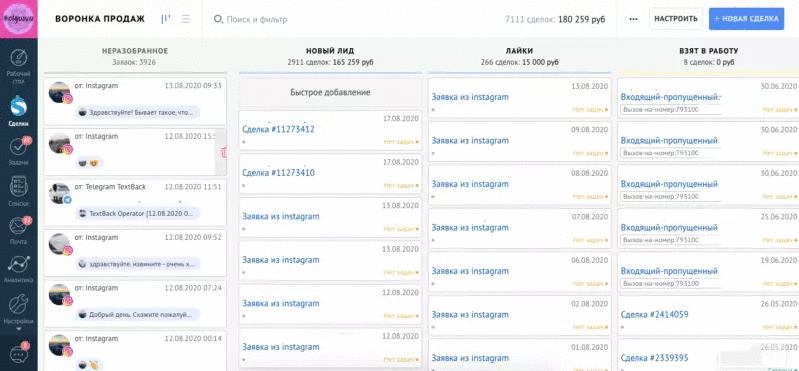Switch to list view of deals
The height and width of the screenshot is (371, 799).
pos(186,19)
